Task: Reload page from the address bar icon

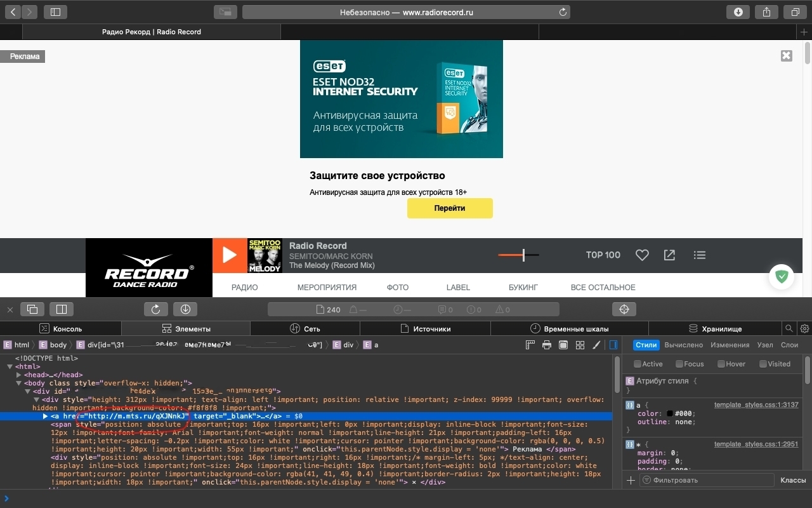Action: 562,12
